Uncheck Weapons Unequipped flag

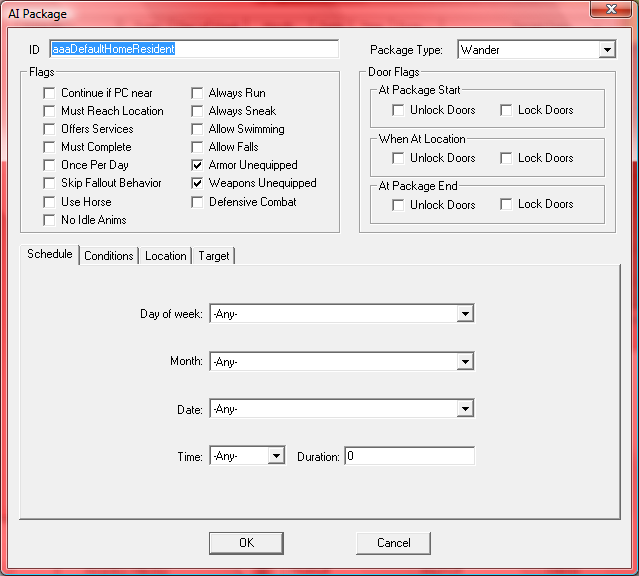coord(198,183)
